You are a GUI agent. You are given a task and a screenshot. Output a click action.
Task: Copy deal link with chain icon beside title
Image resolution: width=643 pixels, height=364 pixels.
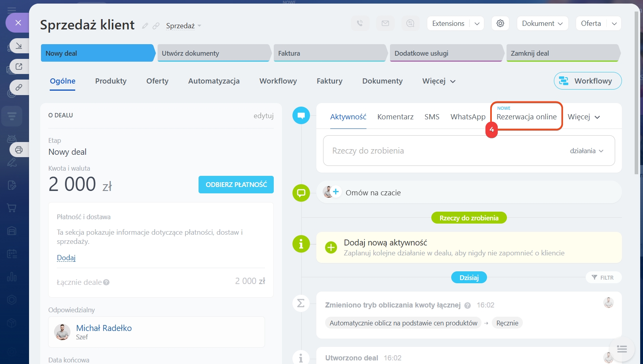[x=156, y=26]
